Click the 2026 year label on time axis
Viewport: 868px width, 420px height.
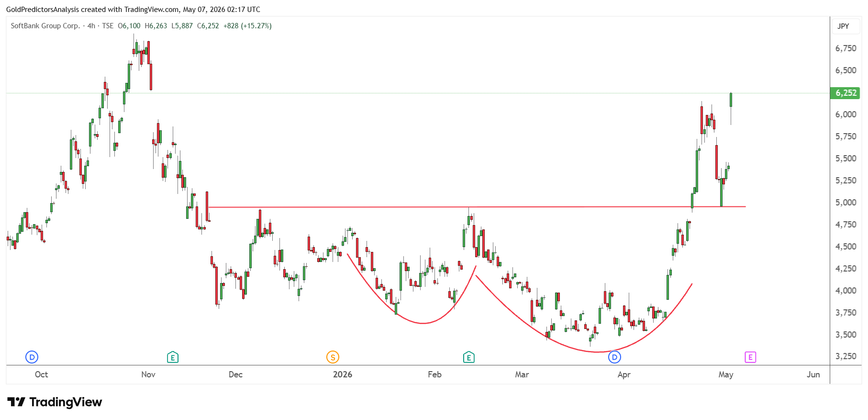click(x=343, y=375)
